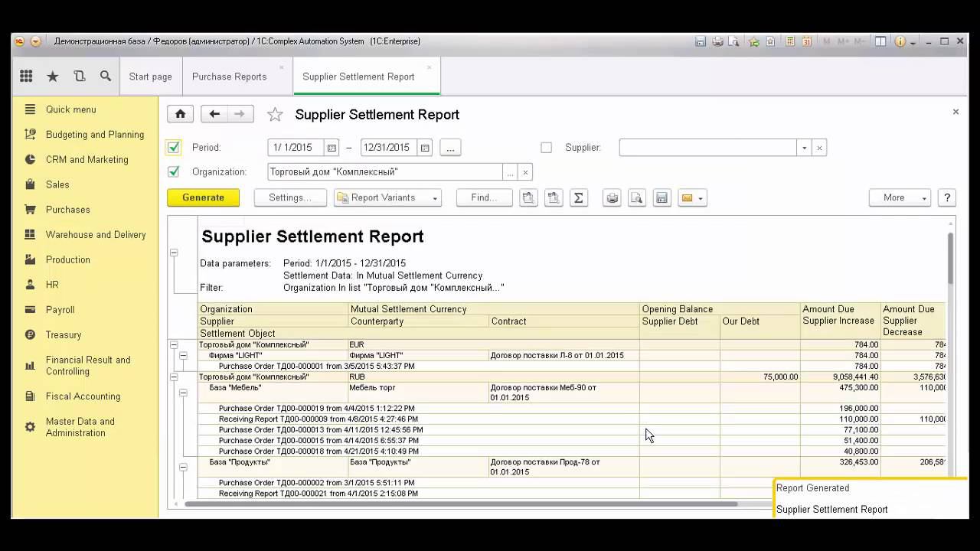Clear the Organization field
This screenshot has height=551, width=980.
[525, 172]
